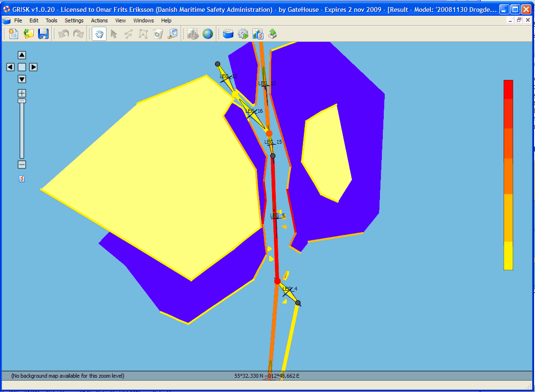This screenshot has width=535, height=392.
Task: Click the red top of color legend
Action: coord(508,89)
